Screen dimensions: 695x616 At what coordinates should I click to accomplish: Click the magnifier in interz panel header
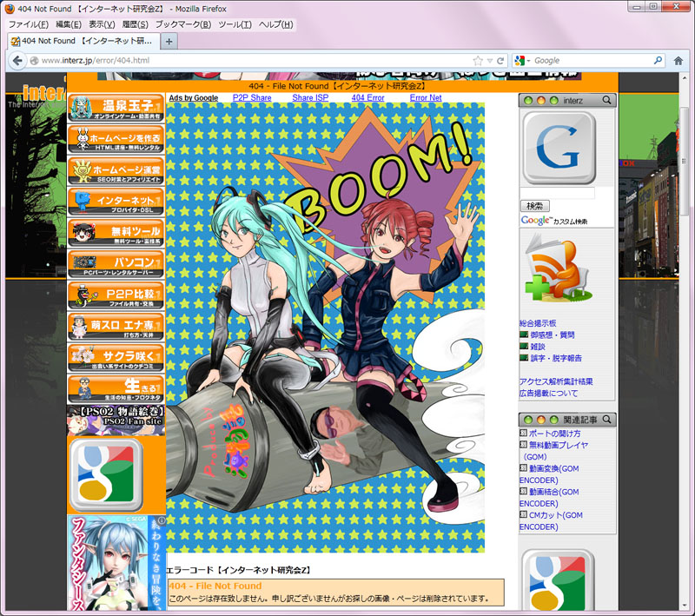click(x=606, y=100)
